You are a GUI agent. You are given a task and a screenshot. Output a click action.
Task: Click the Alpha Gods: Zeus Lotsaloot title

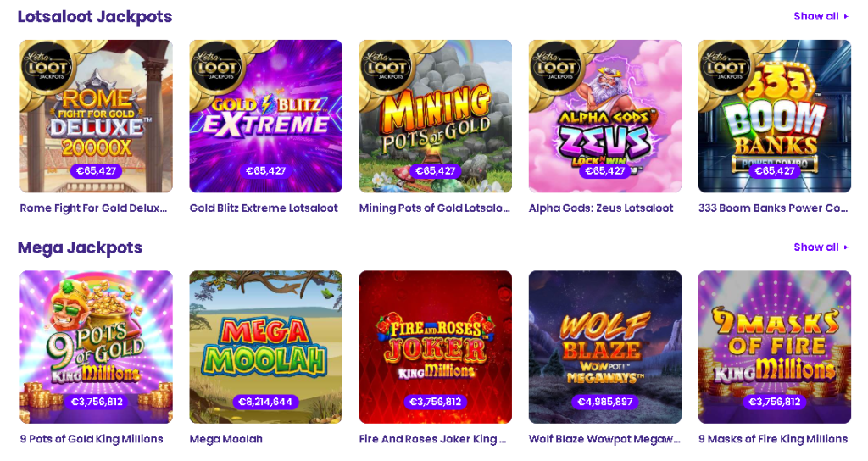coord(601,208)
